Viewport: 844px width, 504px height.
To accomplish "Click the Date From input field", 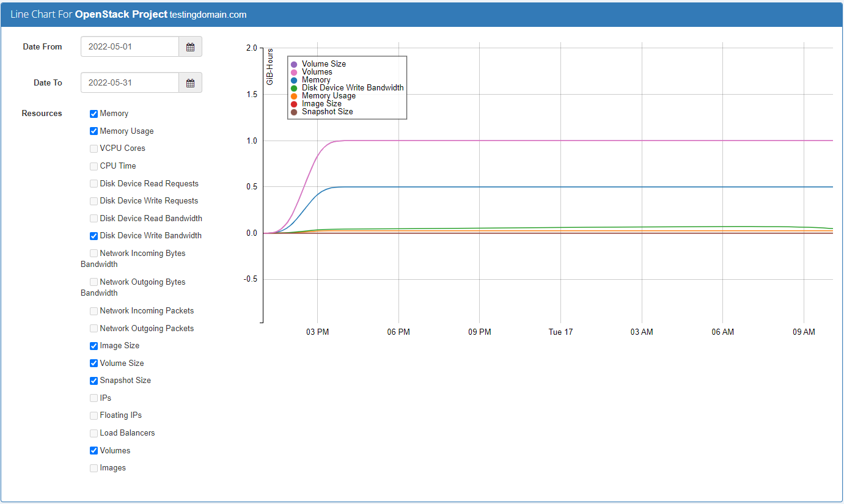I will (x=130, y=47).
